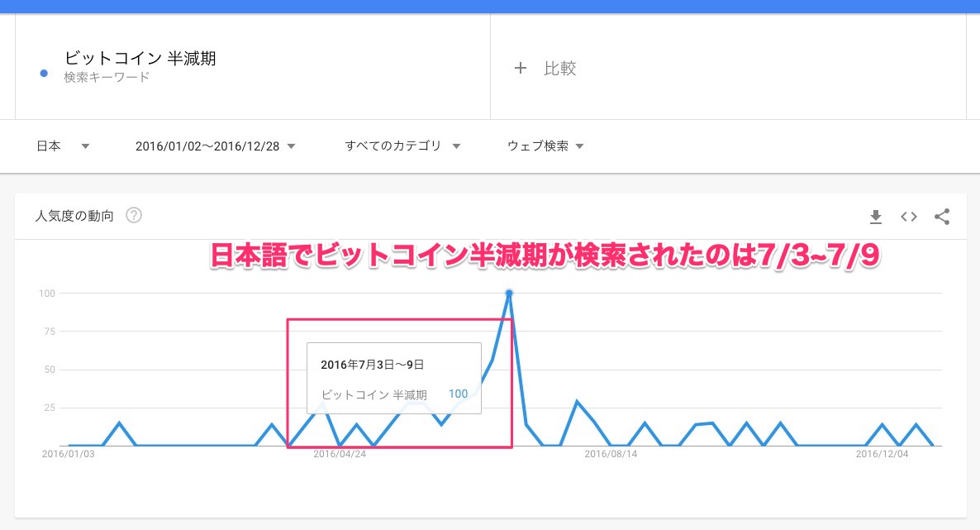Click the 2016/12/04 x-axis label

pos(882,454)
